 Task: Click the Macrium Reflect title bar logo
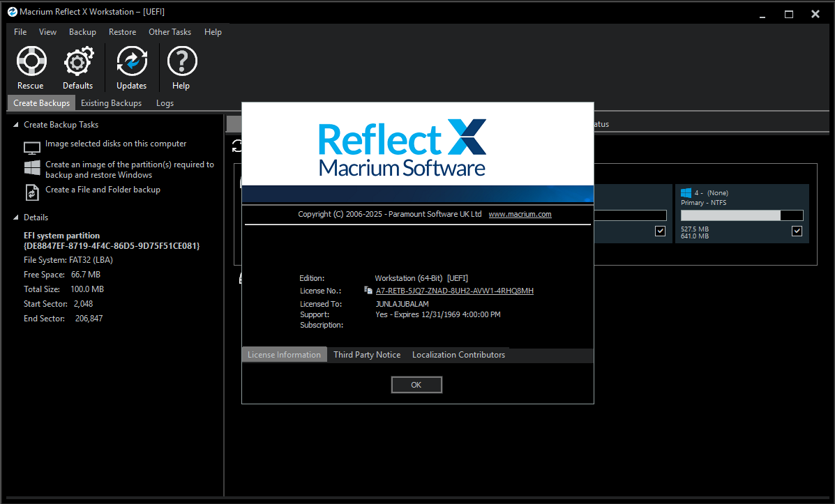[13, 12]
